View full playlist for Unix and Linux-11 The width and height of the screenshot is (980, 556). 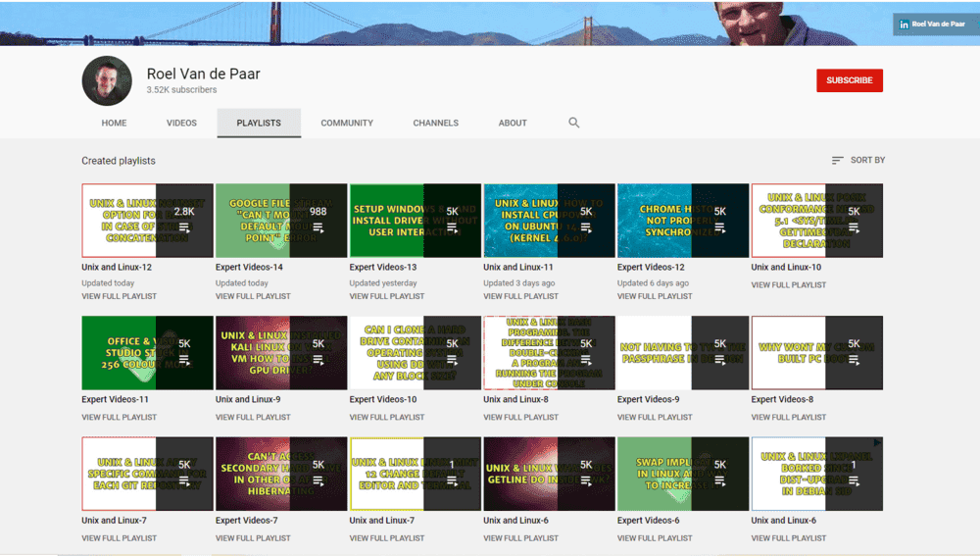pyautogui.click(x=521, y=296)
